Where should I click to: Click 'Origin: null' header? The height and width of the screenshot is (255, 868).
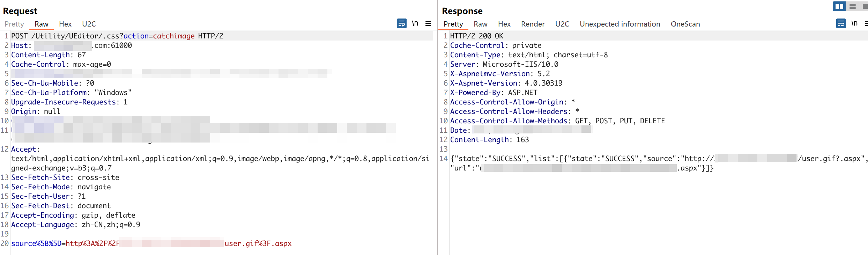36,111
